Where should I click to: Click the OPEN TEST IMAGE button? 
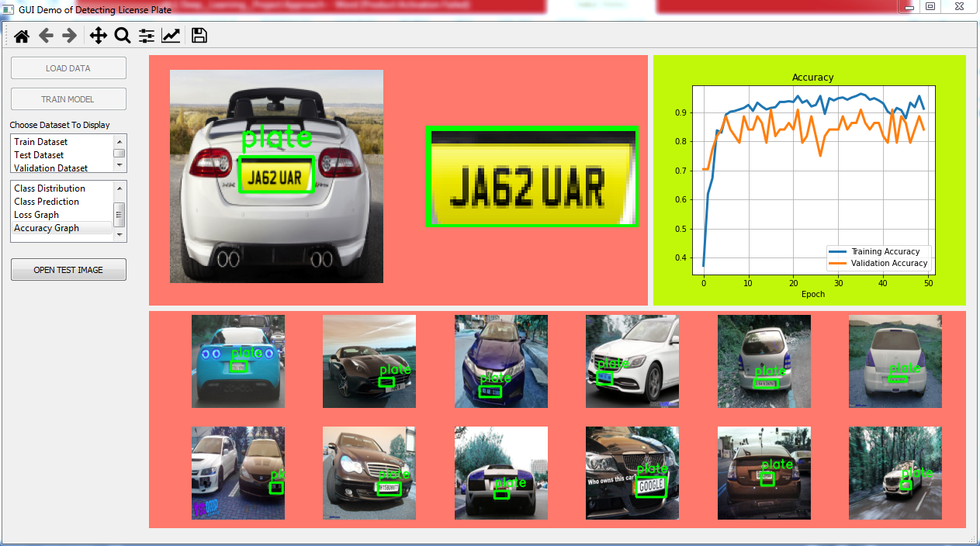68,269
